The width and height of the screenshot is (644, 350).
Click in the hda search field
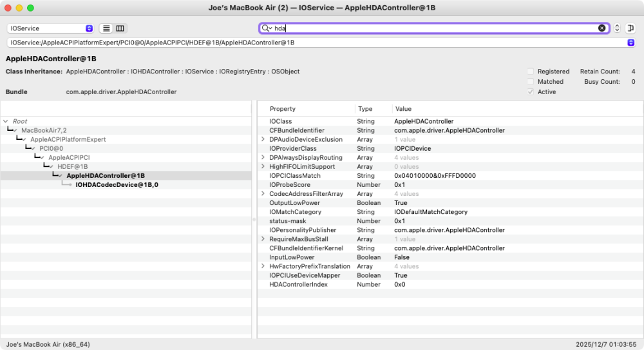(435, 28)
